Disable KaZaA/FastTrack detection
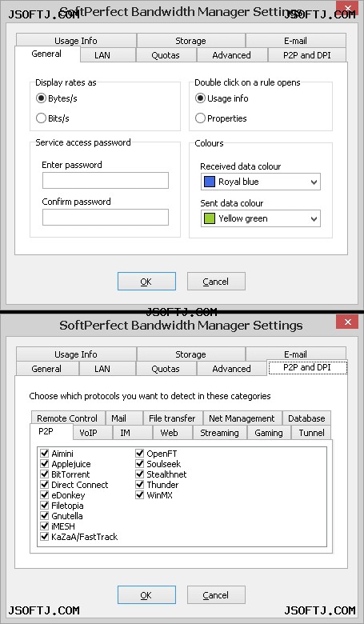The height and width of the screenshot is (624, 364). coord(45,537)
